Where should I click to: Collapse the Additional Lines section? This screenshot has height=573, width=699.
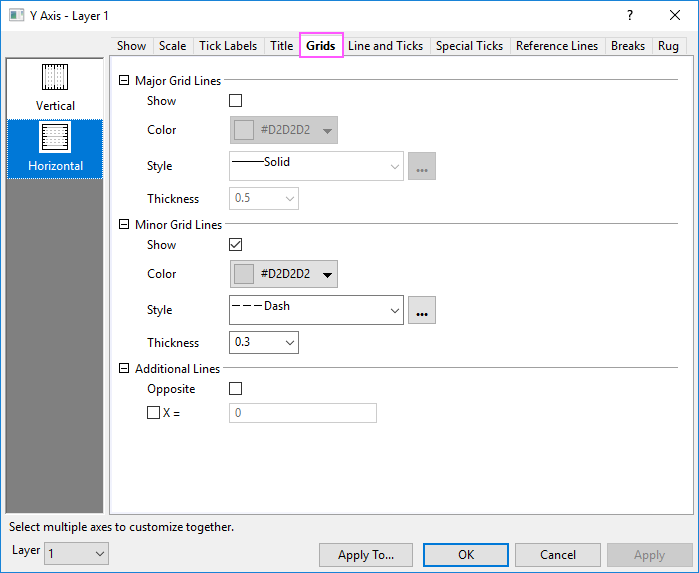(124, 369)
